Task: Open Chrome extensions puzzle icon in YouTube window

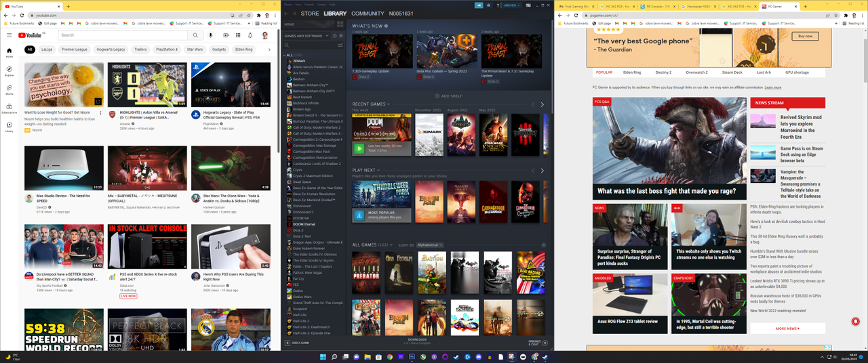Action: tap(258, 14)
